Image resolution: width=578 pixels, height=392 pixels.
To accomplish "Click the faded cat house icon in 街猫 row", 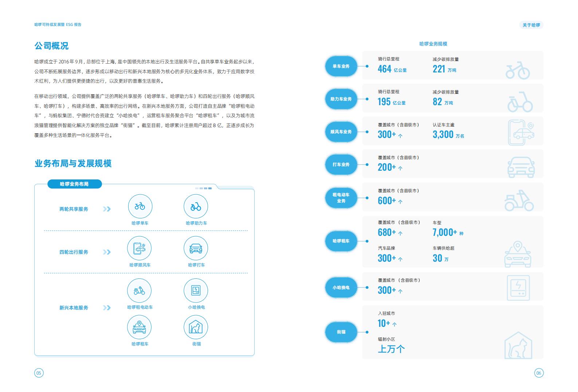I will [x=518, y=345].
